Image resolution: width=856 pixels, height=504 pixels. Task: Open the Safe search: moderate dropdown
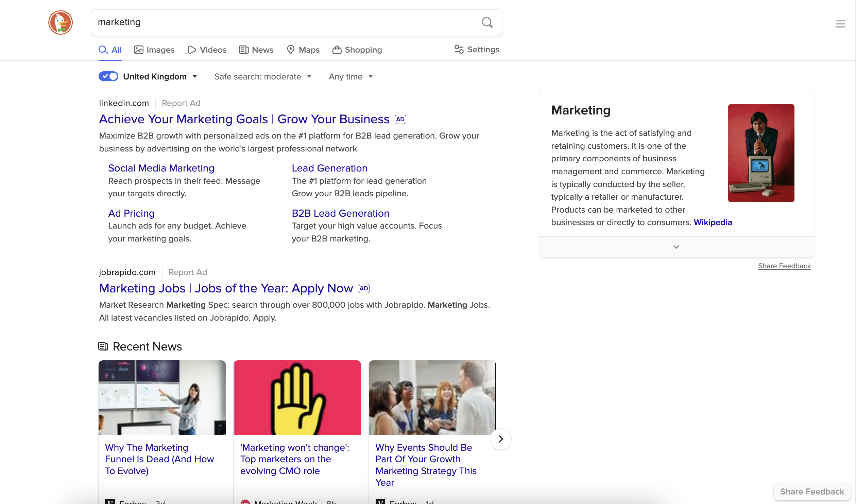263,77
